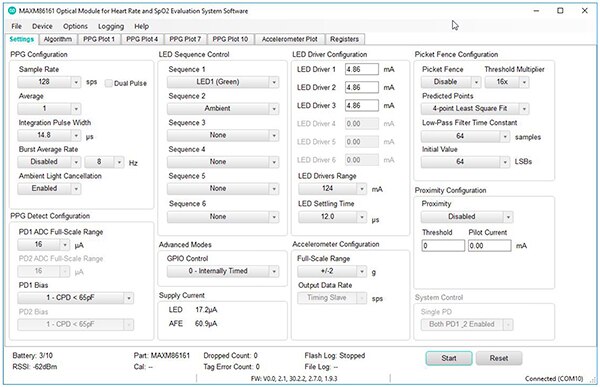Image resolution: width=600 pixels, height=387 pixels.
Task: Switch to the Algorithm tab
Action: [58, 39]
